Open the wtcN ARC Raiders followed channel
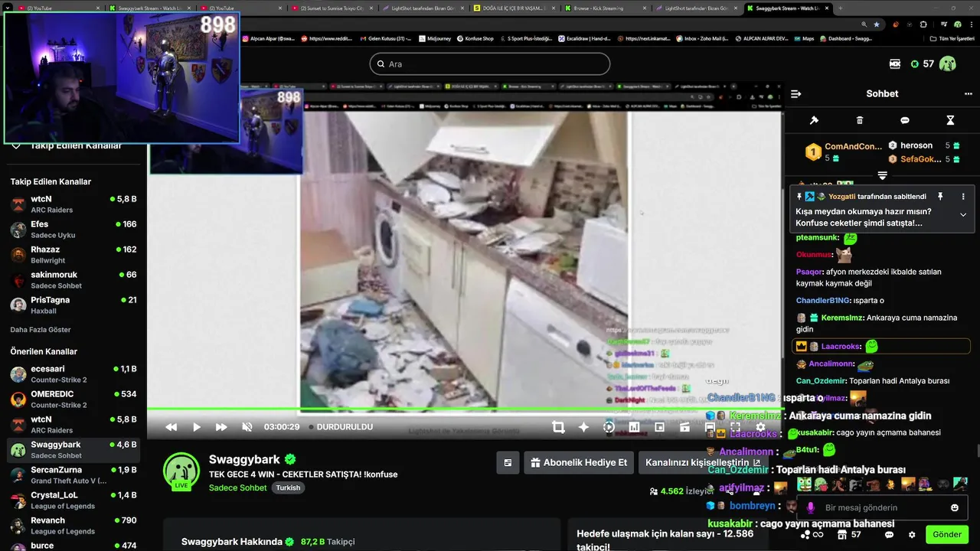980x551 pixels. click(x=73, y=204)
